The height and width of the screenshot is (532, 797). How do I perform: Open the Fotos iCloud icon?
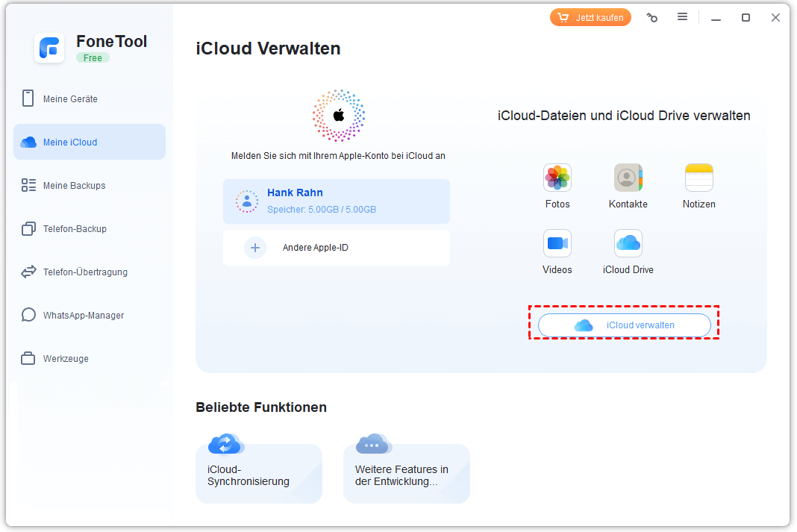[x=557, y=178]
